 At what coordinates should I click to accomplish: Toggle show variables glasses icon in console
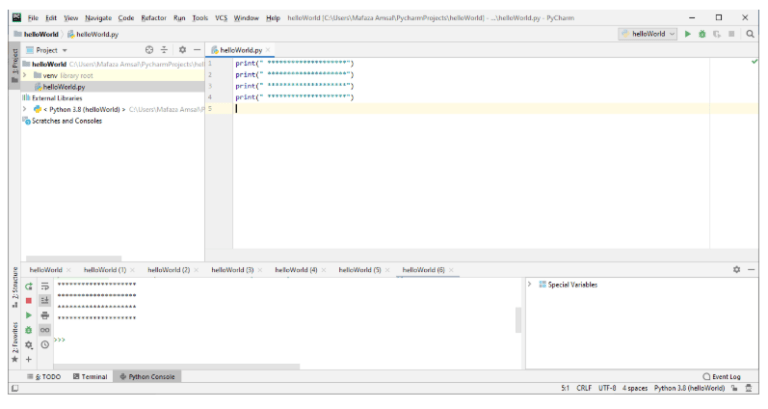tap(45, 329)
